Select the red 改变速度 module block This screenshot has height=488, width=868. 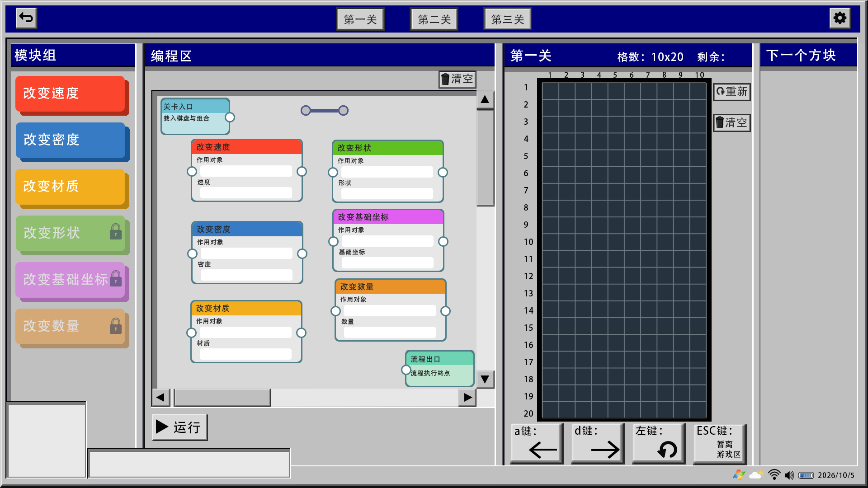71,94
